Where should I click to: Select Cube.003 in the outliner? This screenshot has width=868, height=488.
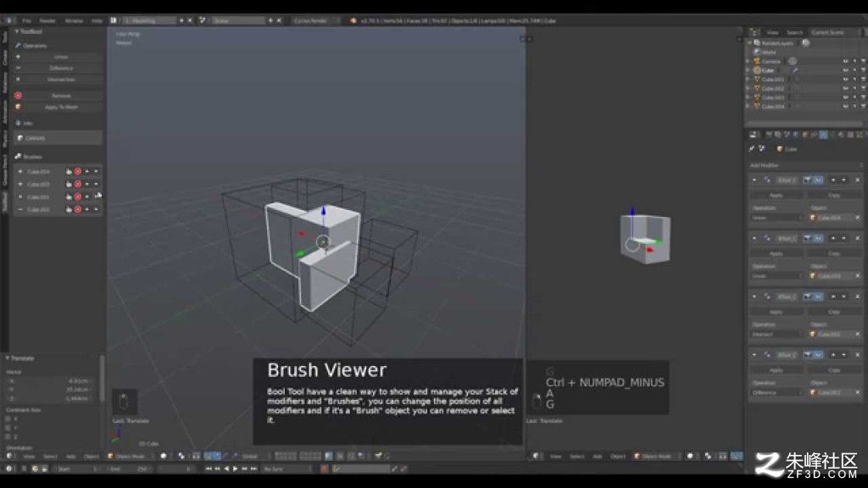[773, 97]
